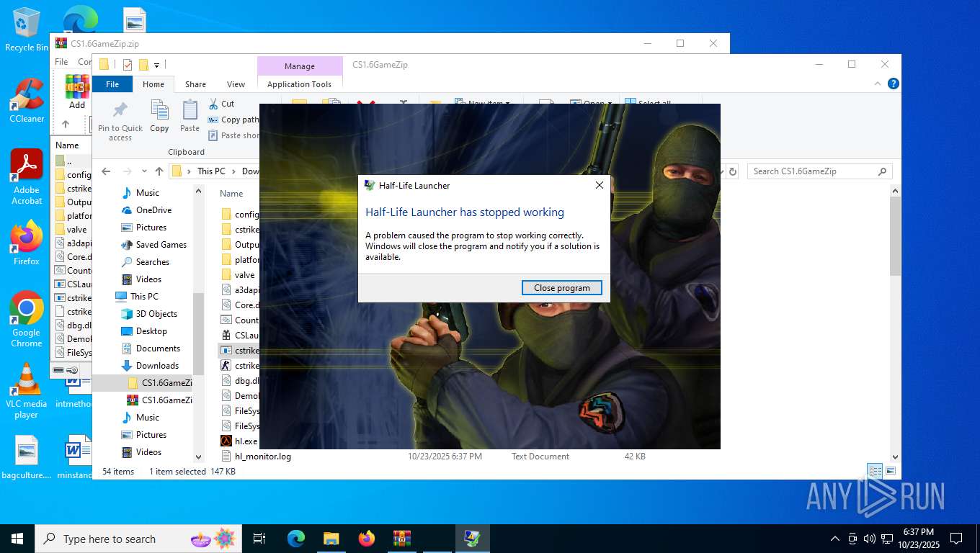Click Copy path in ribbon
The image size is (980, 553).
tap(233, 120)
